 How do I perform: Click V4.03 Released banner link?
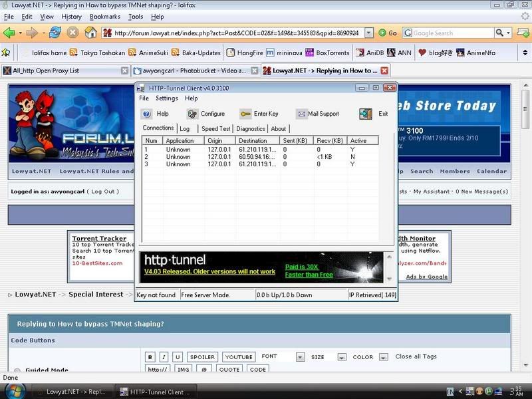(209, 272)
